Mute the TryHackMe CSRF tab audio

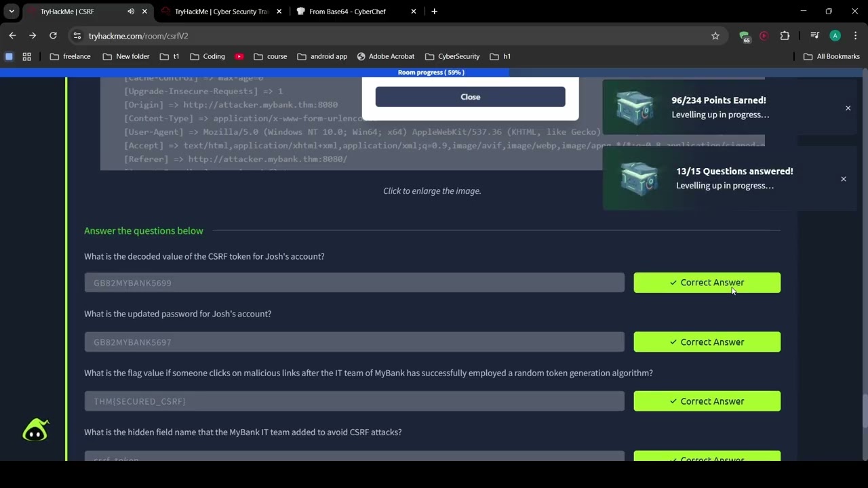pos(131,12)
